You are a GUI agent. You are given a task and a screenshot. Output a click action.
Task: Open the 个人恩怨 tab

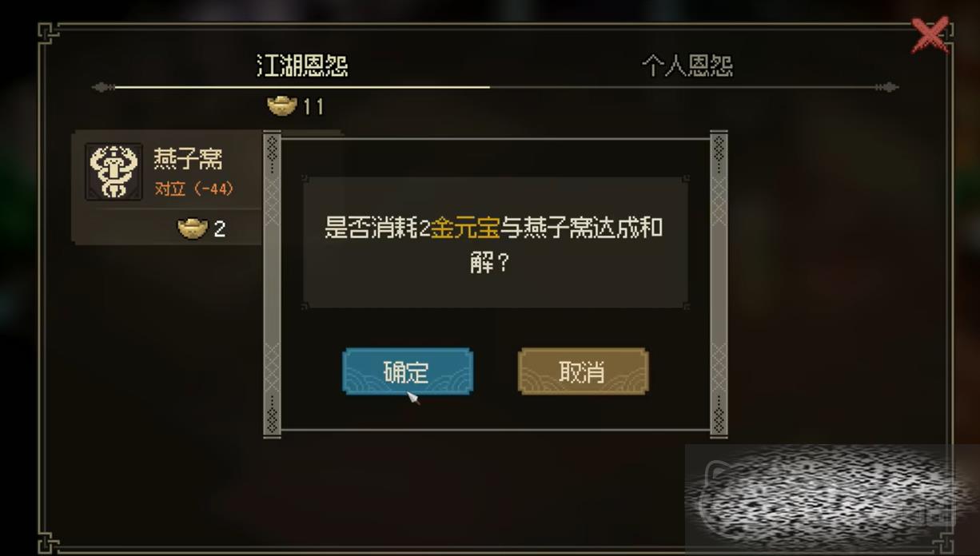coord(687,66)
